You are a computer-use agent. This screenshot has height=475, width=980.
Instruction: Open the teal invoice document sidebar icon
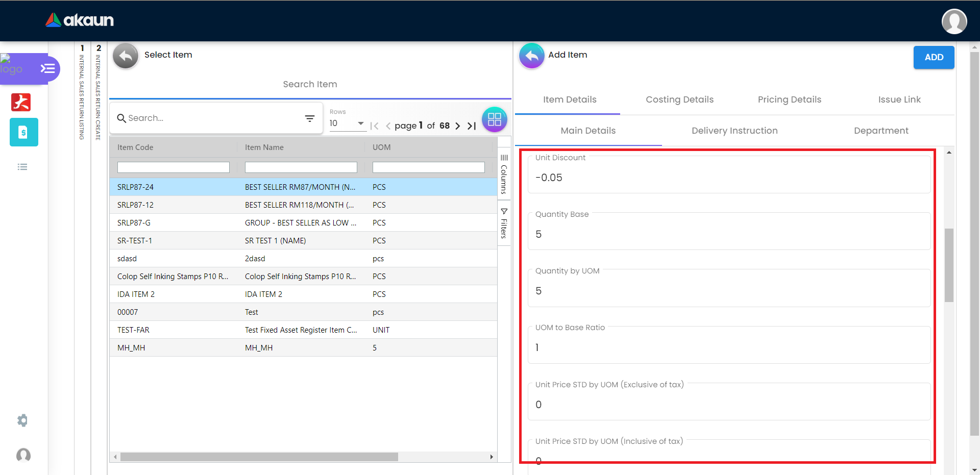23,132
